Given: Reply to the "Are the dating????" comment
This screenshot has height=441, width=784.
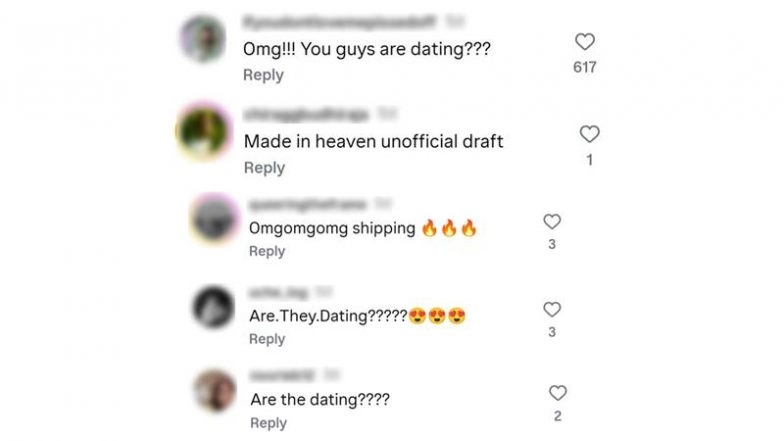Looking at the screenshot, I should click(268, 423).
